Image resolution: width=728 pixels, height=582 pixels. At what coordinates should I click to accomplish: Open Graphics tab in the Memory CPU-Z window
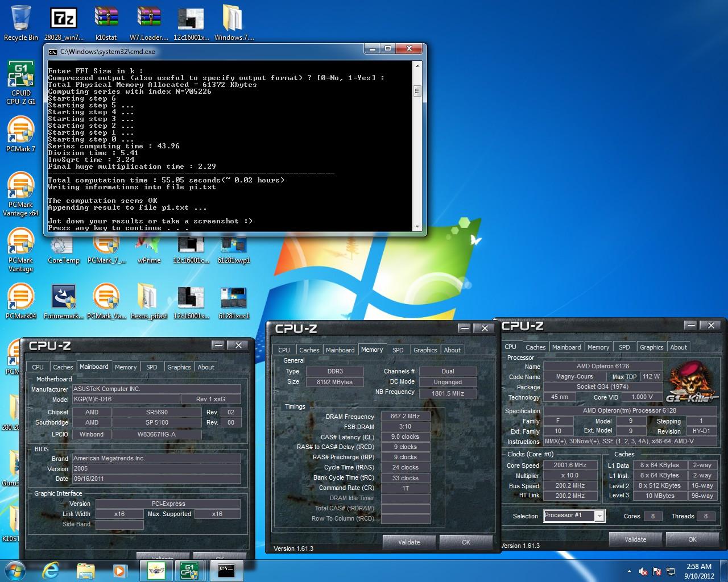click(x=425, y=350)
